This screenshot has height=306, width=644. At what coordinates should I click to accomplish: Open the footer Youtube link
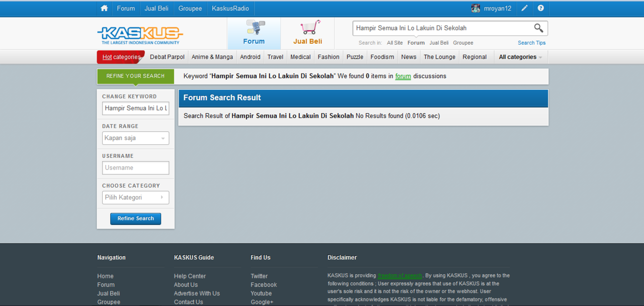(x=261, y=293)
